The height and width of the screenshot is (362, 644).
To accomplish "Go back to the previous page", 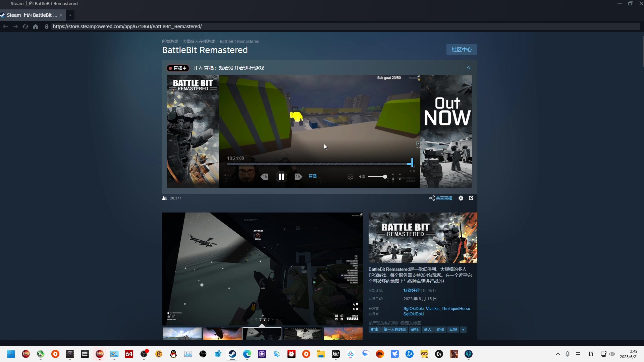I will [5, 26].
